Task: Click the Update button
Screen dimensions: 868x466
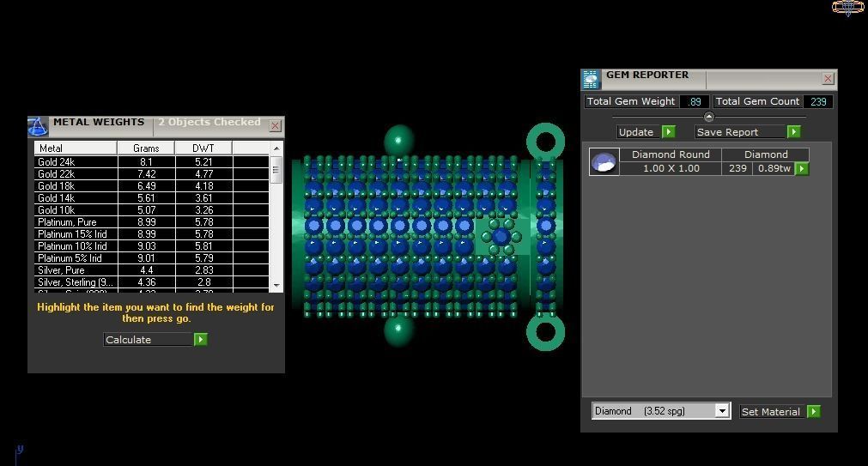Action: [640, 131]
